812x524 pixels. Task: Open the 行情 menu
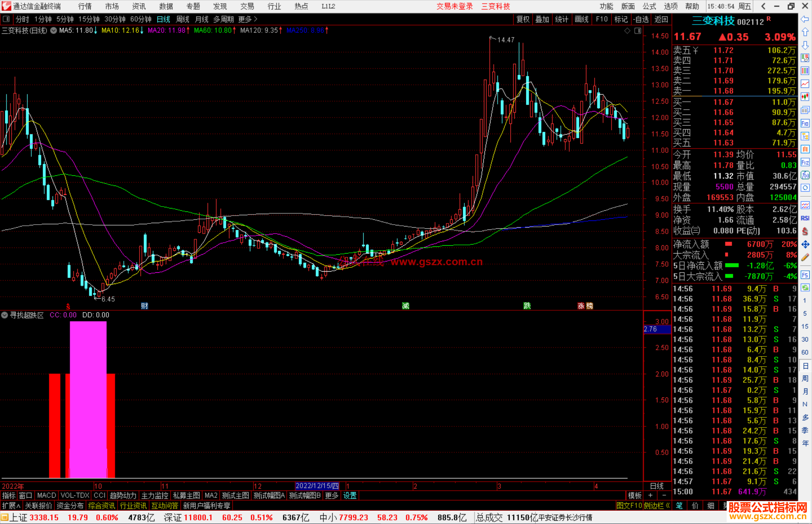pos(85,6)
